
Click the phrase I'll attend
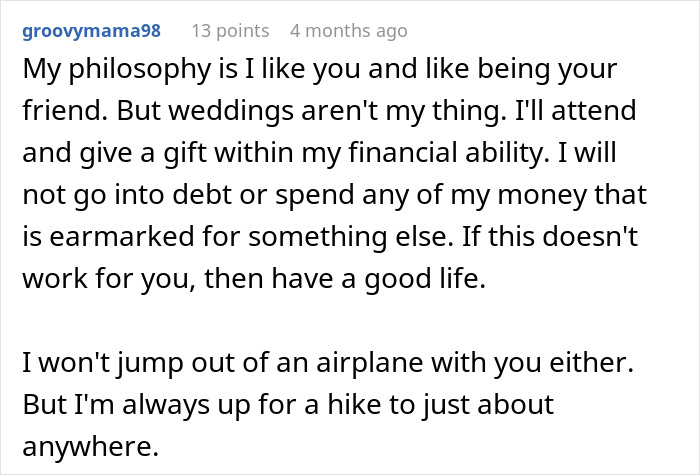tap(575, 111)
